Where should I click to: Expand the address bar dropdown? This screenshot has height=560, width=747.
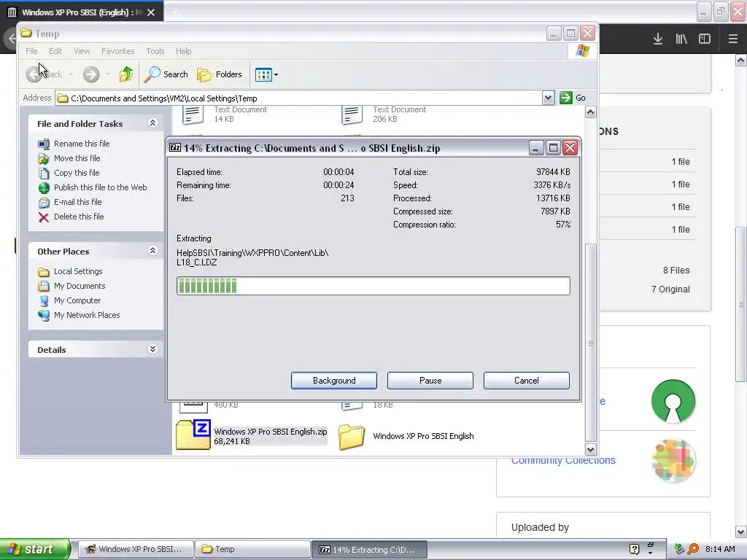tap(548, 98)
